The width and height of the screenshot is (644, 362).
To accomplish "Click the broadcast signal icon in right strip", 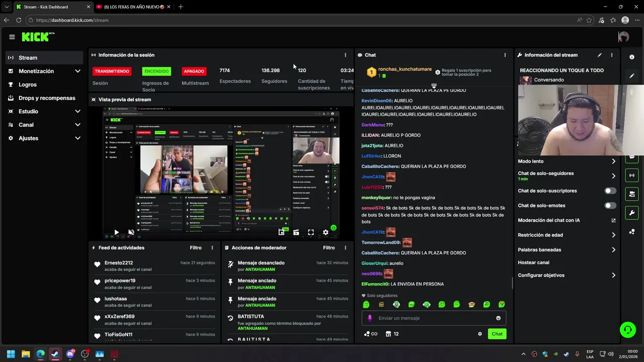I will click(x=632, y=175).
